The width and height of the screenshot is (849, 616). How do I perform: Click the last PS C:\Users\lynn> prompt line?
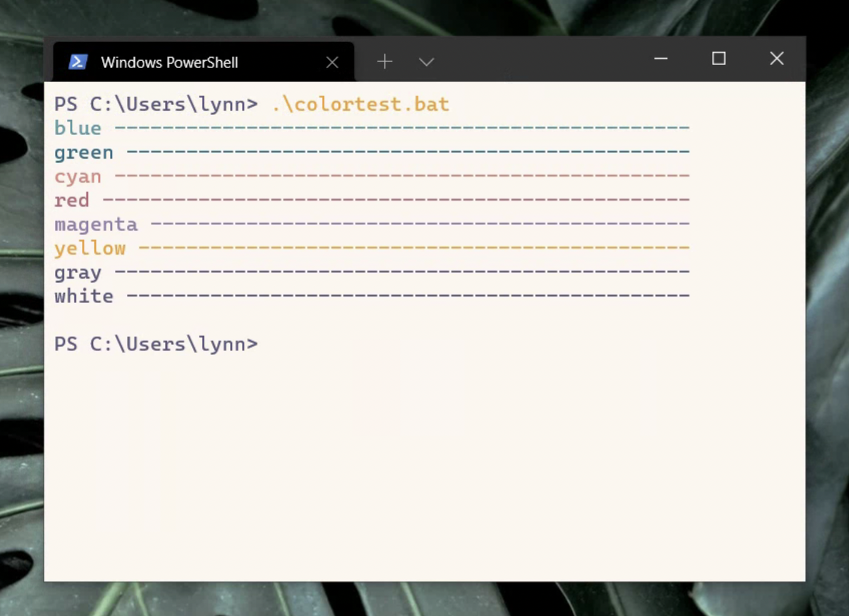point(156,344)
